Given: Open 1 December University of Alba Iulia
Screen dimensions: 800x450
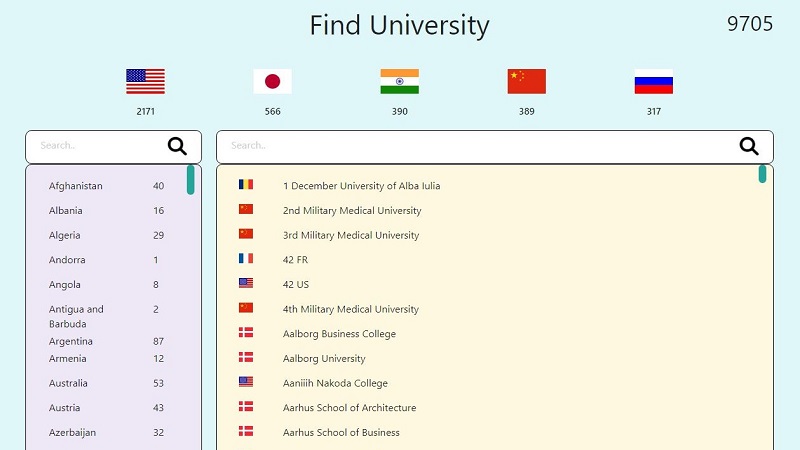Looking at the screenshot, I should [361, 186].
